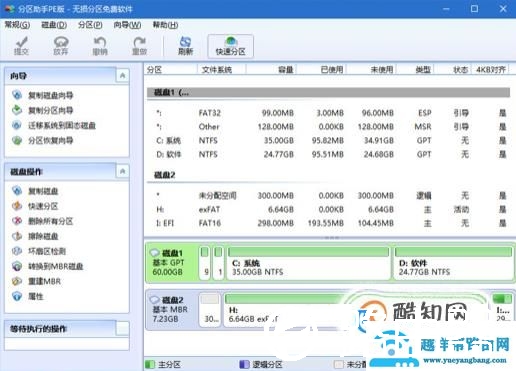
Task: Select the C: 系统 NTFS row
Action: [328, 141]
